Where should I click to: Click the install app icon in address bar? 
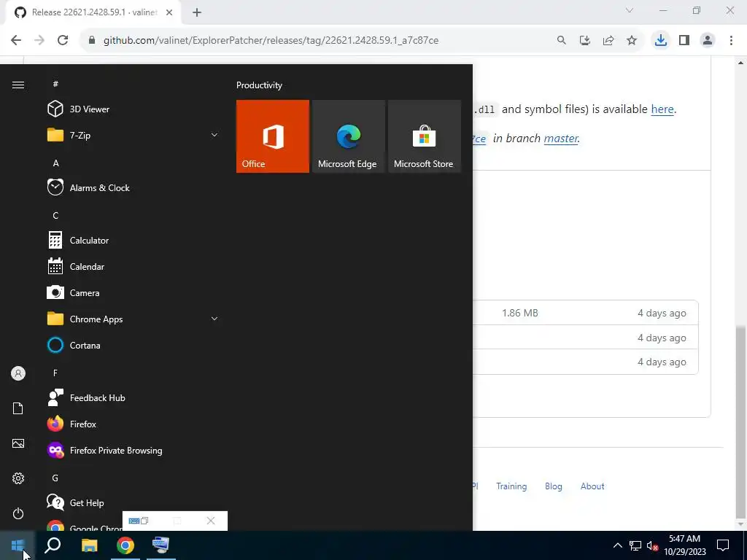(x=584, y=40)
